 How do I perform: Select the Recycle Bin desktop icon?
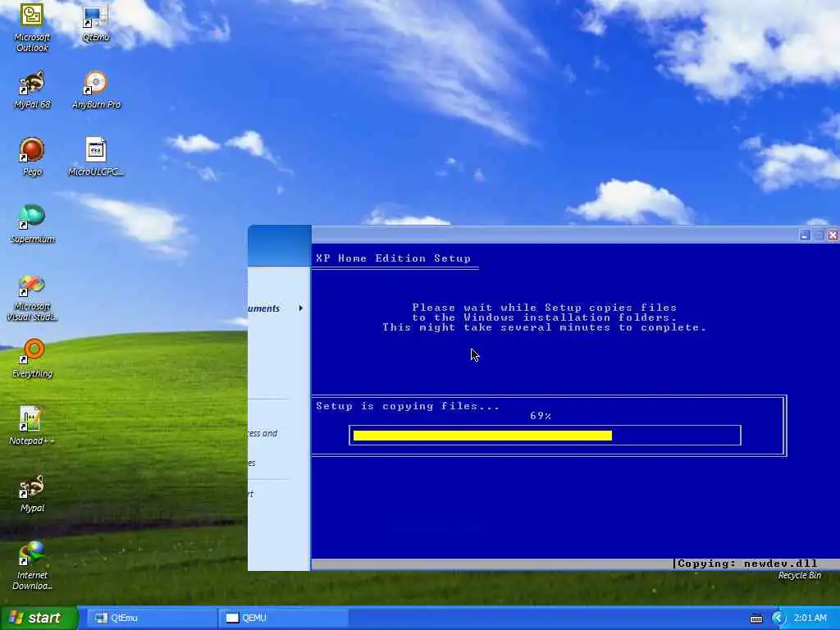point(799,575)
